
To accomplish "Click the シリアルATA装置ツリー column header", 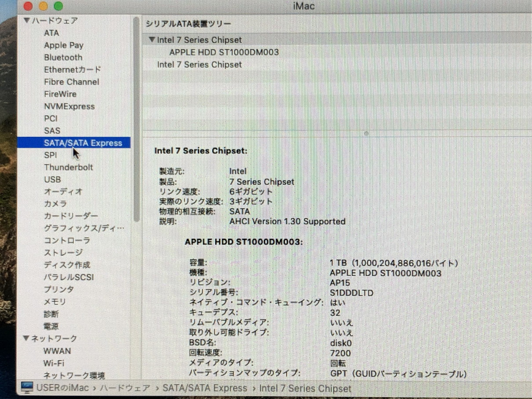I will 188,24.
